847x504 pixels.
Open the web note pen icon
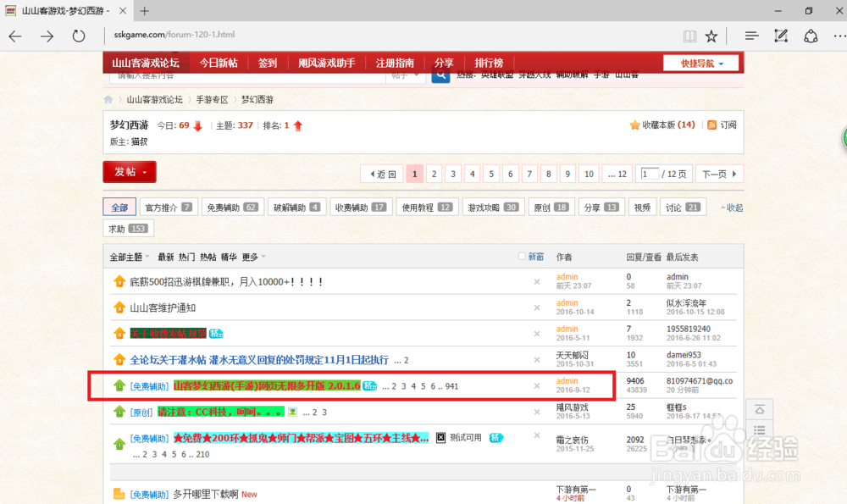click(781, 36)
